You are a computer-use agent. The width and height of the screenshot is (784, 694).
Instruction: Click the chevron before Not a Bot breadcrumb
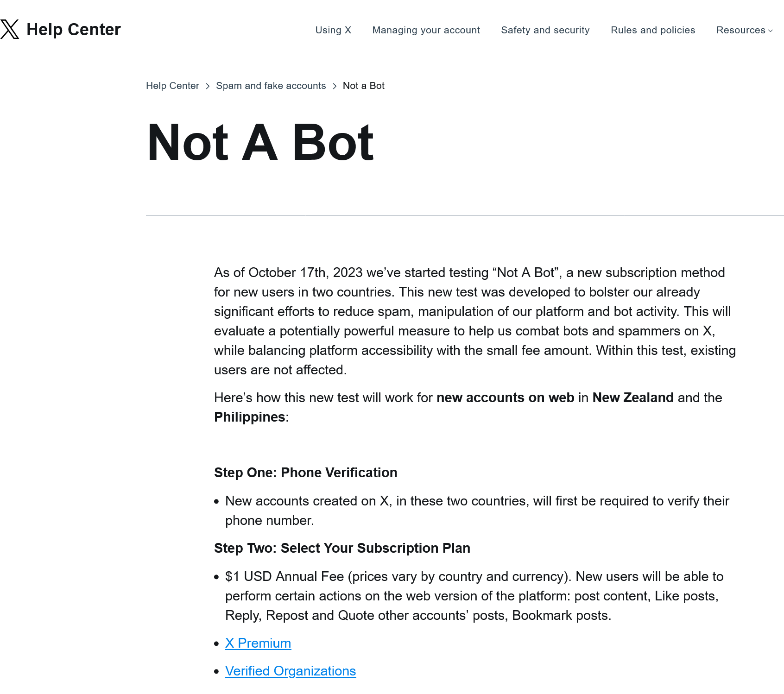click(335, 86)
